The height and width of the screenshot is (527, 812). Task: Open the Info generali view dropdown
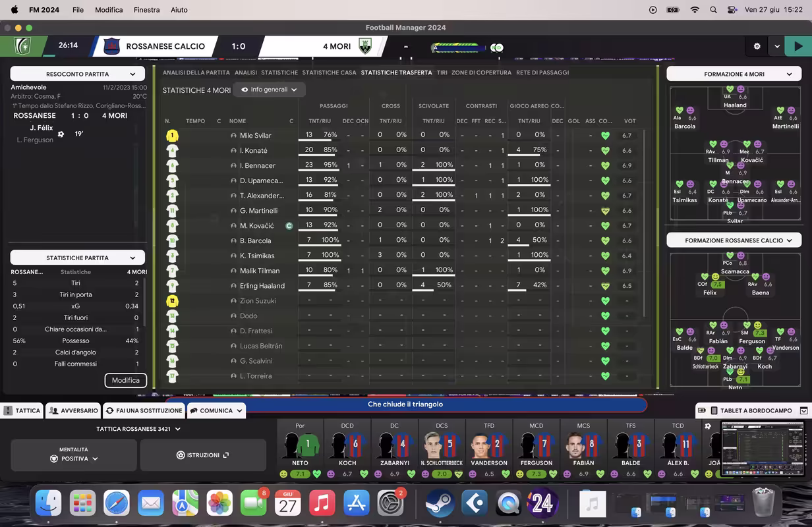(269, 90)
